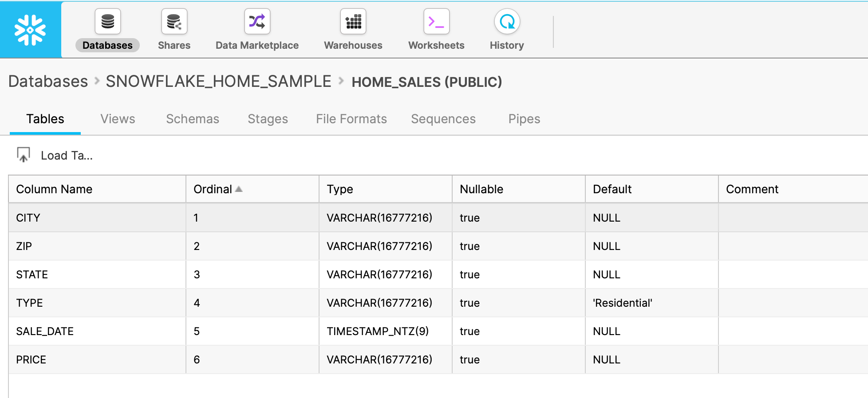Click true nullable in TYPE row
868x398 pixels.
coord(470,303)
